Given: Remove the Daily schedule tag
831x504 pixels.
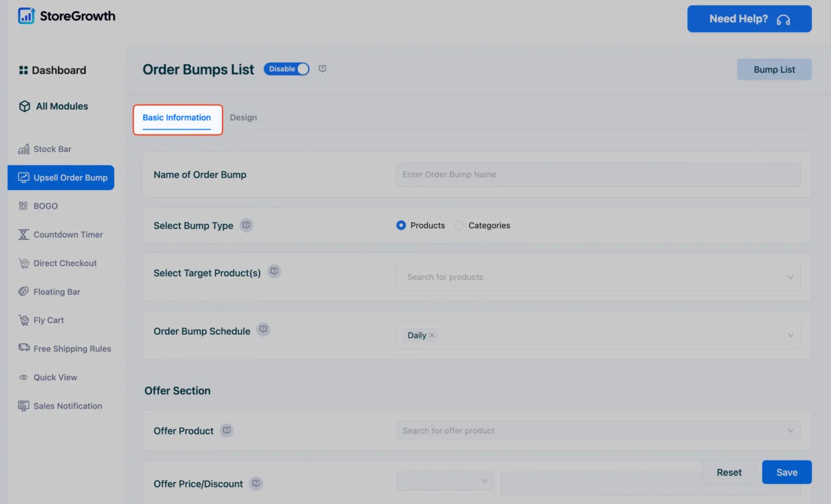Looking at the screenshot, I should 432,335.
